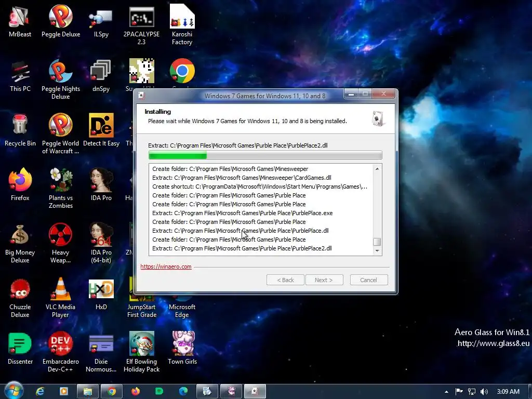Open Microsoft Edge from the taskbar

coord(183,391)
